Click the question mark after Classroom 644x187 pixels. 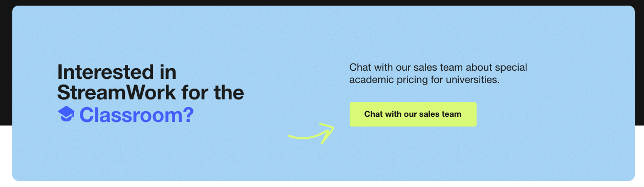click(188, 115)
